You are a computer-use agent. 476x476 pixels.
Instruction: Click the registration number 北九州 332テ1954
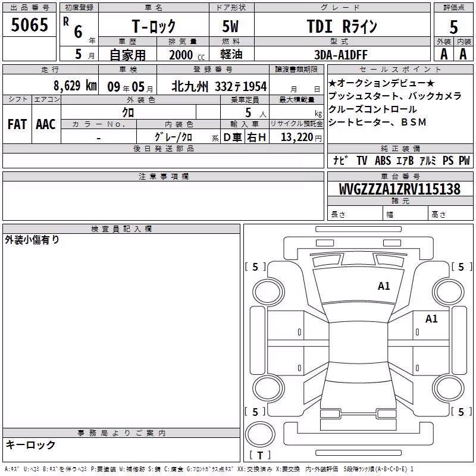(x=219, y=86)
